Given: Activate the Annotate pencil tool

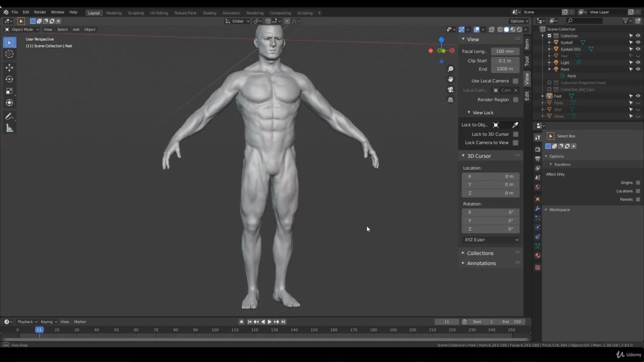Looking at the screenshot, I should pyautogui.click(x=10, y=116).
